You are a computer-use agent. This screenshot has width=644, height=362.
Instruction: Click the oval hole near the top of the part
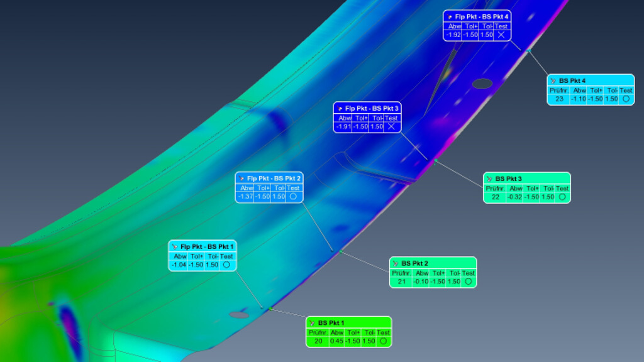coord(481,83)
